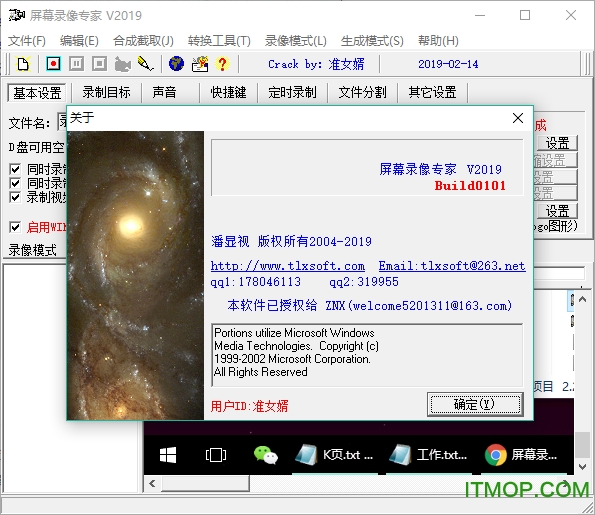Open the 帮助(H) menu
Image resolution: width=595 pixels, height=515 pixels.
pyautogui.click(x=438, y=41)
